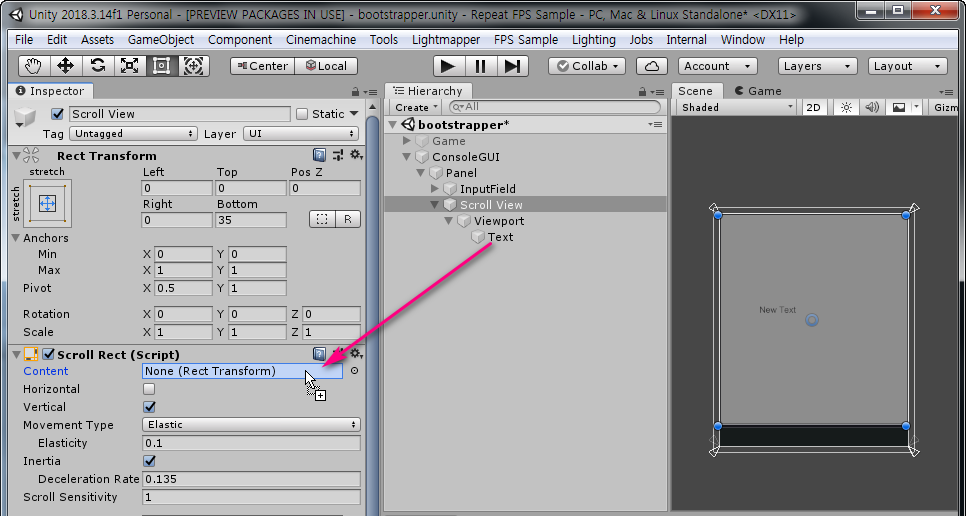Open the cloud Services button
The height and width of the screenshot is (516, 966).
click(x=652, y=66)
